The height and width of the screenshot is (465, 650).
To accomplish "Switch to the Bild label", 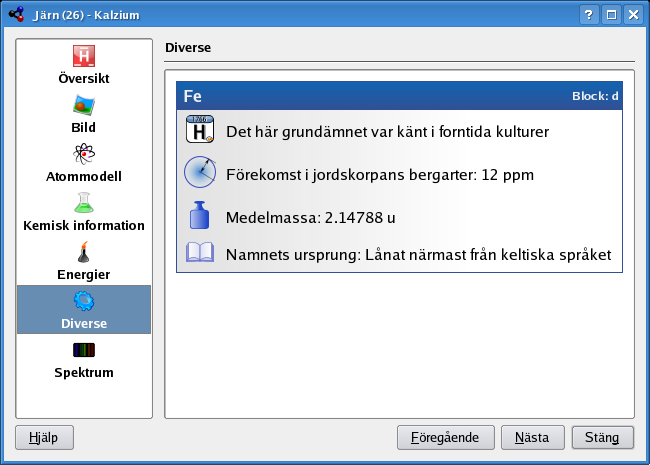I will [84, 127].
